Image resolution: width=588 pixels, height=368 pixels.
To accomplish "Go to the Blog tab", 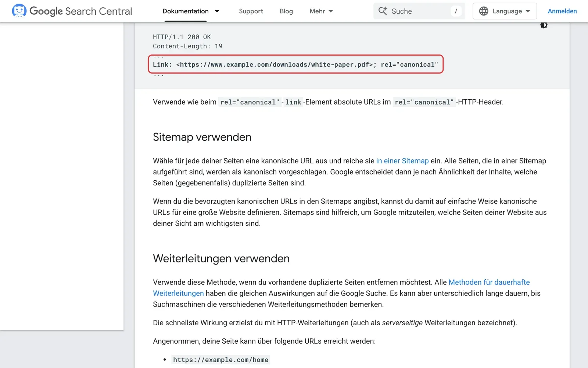I will (286, 11).
